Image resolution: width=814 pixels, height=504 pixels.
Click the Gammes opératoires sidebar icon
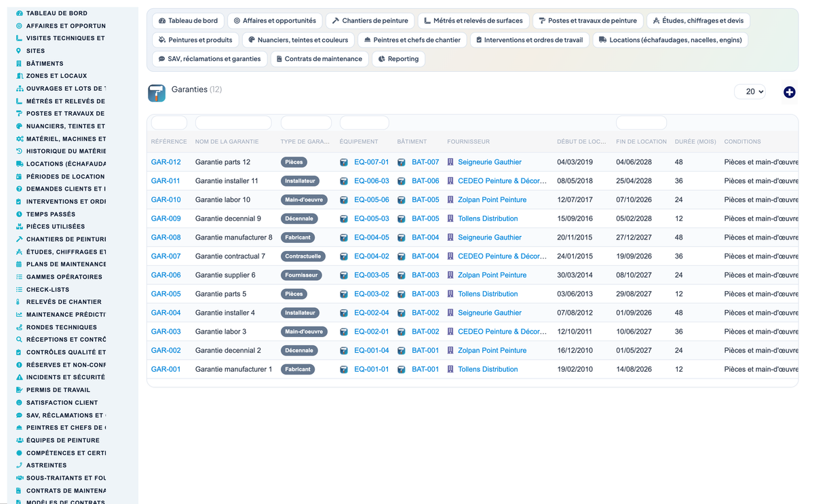(x=19, y=277)
